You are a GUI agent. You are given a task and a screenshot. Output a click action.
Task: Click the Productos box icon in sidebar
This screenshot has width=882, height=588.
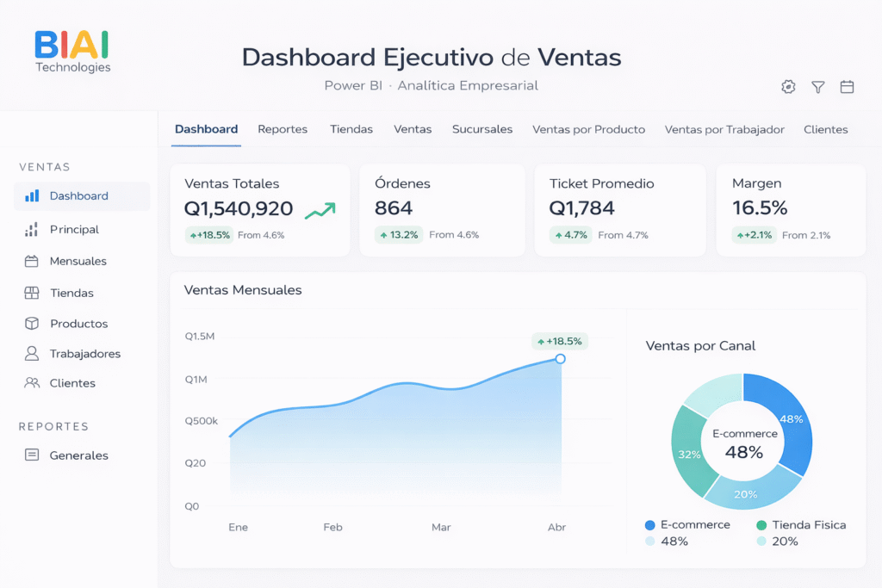pos(32,324)
